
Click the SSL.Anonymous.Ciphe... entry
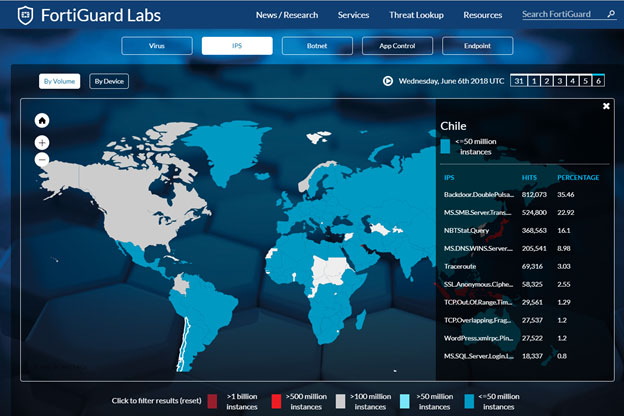[x=478, y=284]
